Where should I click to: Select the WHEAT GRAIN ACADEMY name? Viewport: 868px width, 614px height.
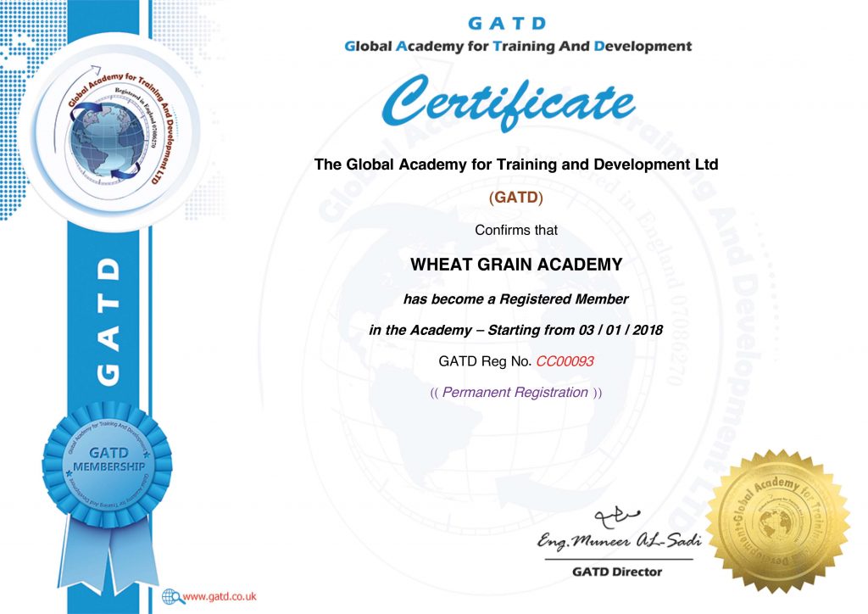click(516, 265)
